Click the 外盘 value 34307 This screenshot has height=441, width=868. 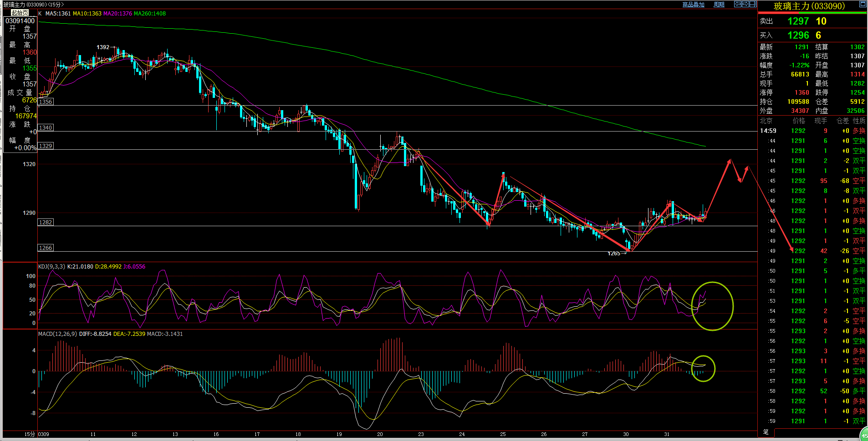click(x=800, y=111)
